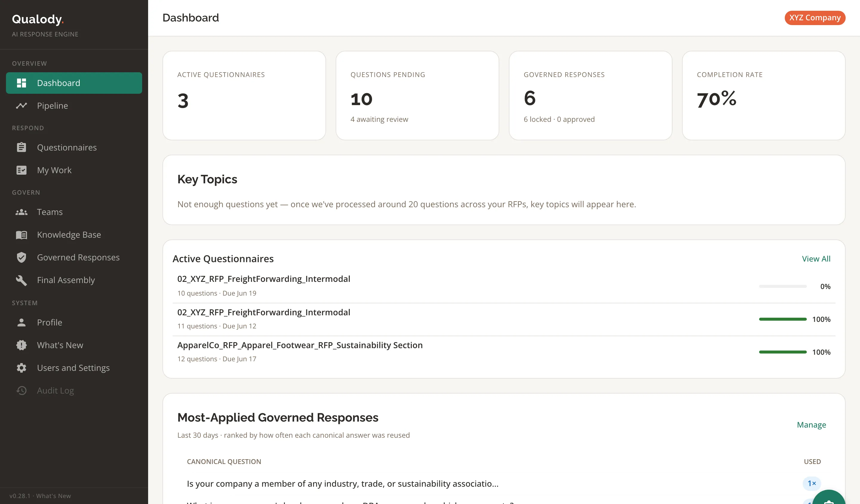Click the Key Topics heading
Screen dimensions: 860x504
coord(207,179)
